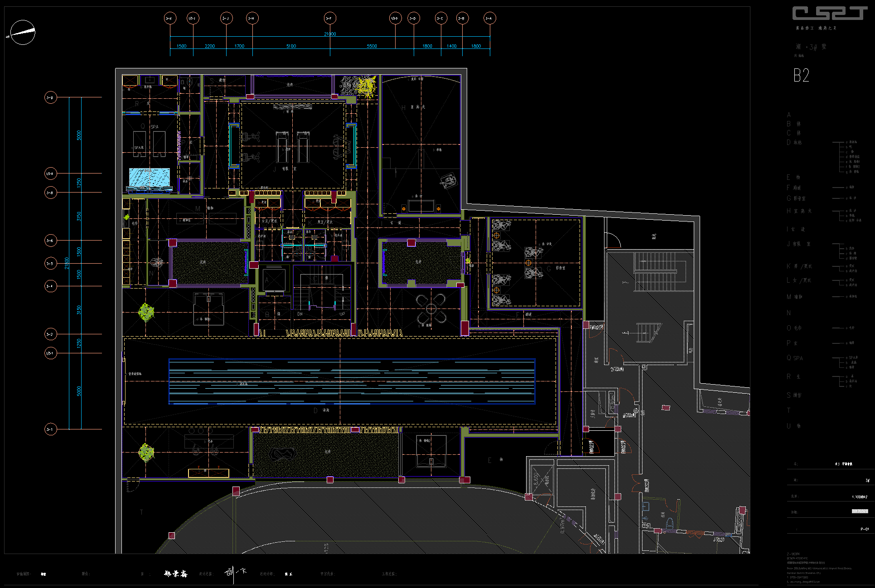Select the left 21800 vertical dimension text
Viewport: 875px width, 588px height.
pyautogui.click(x=67, y=263)
